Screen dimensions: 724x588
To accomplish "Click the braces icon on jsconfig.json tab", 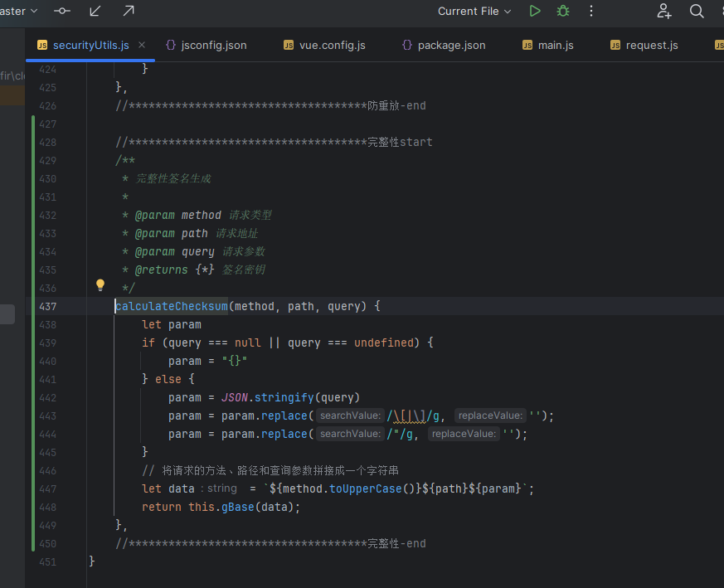I will [x=171, y=46].
